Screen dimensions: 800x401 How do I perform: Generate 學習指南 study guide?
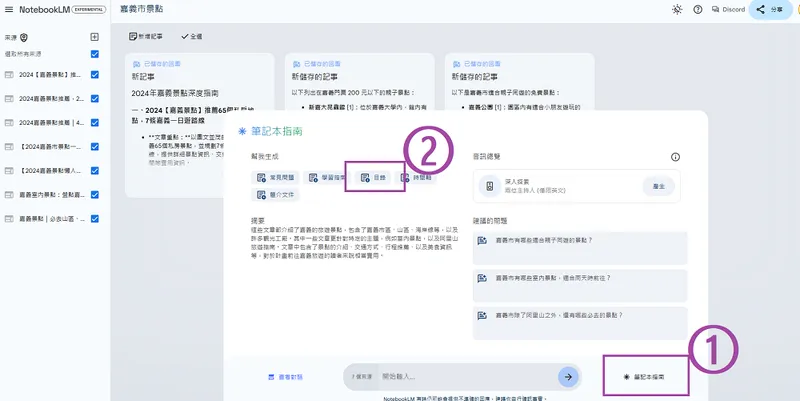(327, 178)
